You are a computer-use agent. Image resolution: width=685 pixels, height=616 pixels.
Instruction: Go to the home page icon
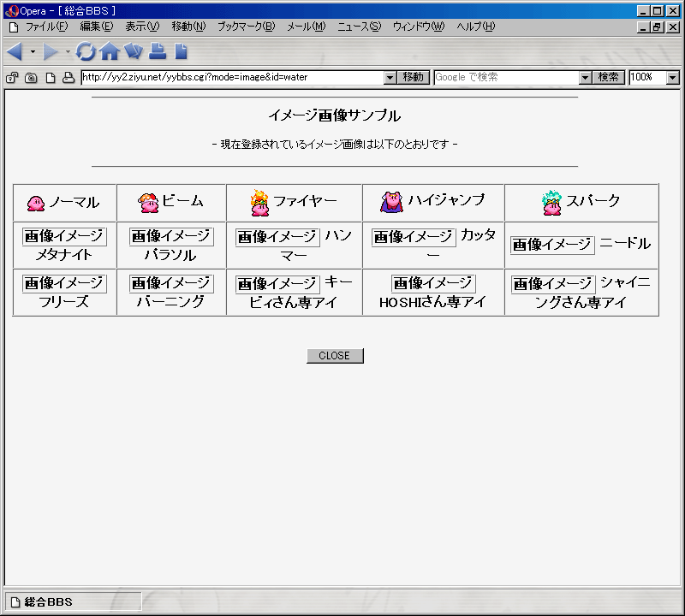[110, 51]
